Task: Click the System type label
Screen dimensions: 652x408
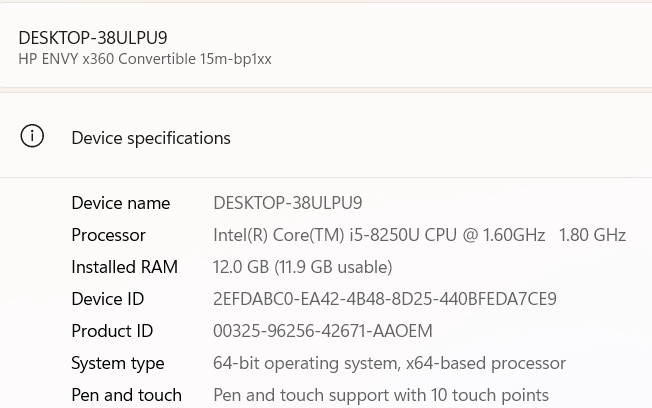Action: pyautogui.click(x=118, y=364)
